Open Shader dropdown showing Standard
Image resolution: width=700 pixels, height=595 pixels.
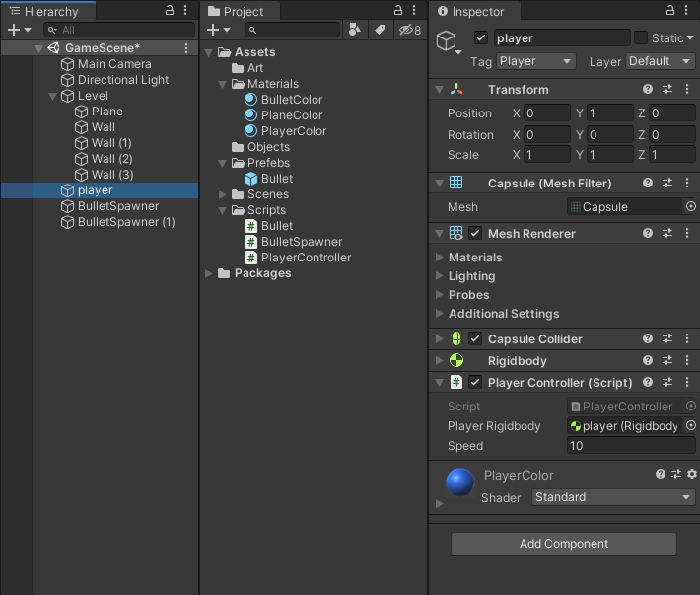click(x=613, y=497)
